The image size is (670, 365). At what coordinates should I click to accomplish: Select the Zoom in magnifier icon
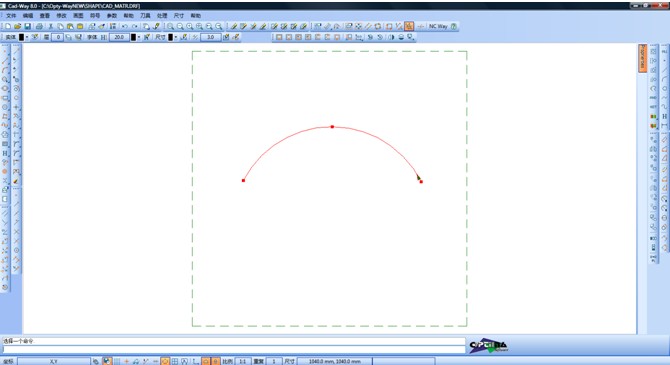click(170, 26)
